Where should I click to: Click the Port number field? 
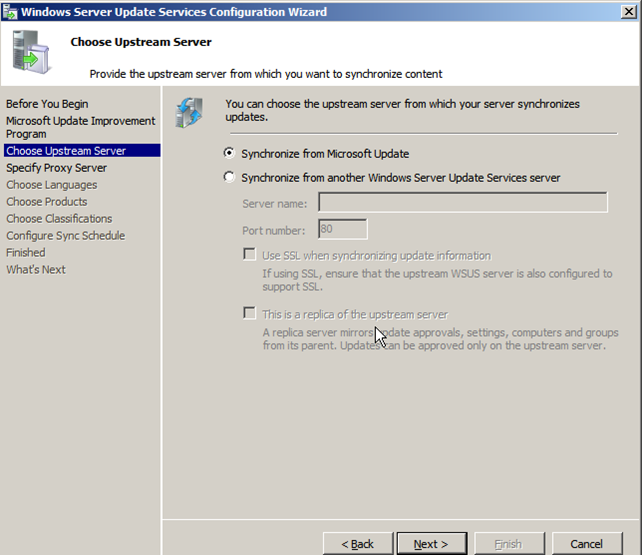coord(342,230)
